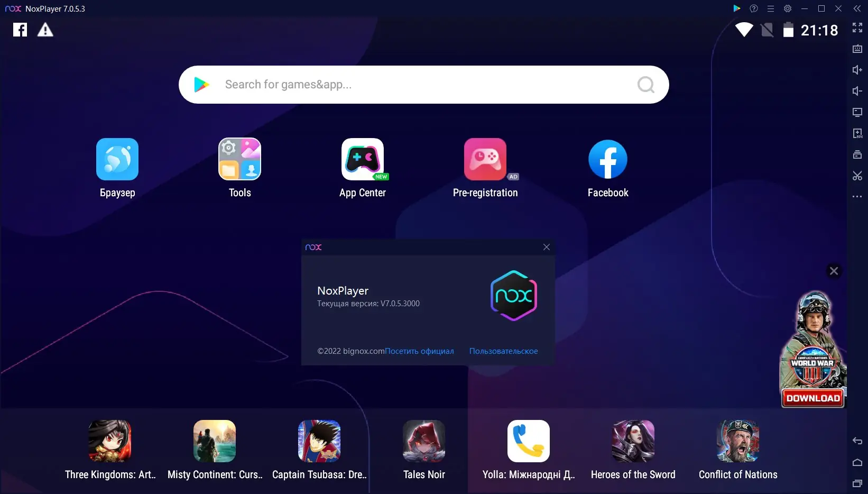This screenshot has height=494, width=868.
Task: Follow the "Пользовательское" link
Action: click(504, 351)
